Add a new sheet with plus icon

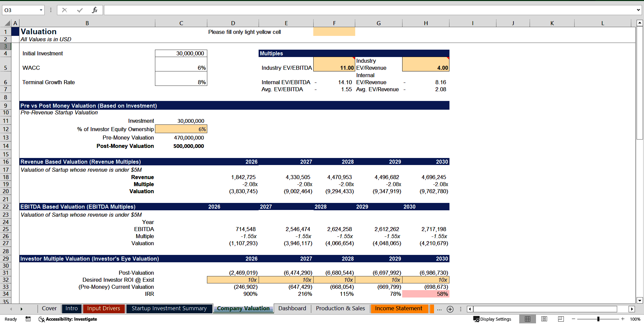tap(450, 309)
